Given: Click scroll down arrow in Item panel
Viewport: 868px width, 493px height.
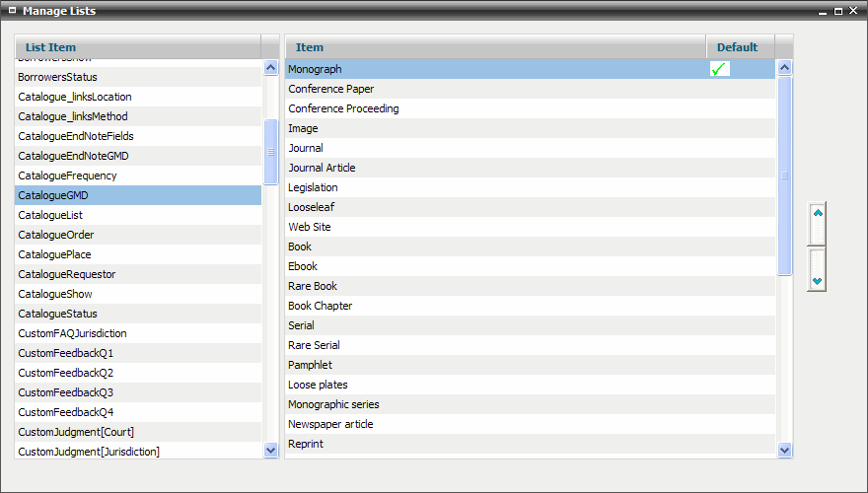Looking at the screenshot, I should (785, 450).
